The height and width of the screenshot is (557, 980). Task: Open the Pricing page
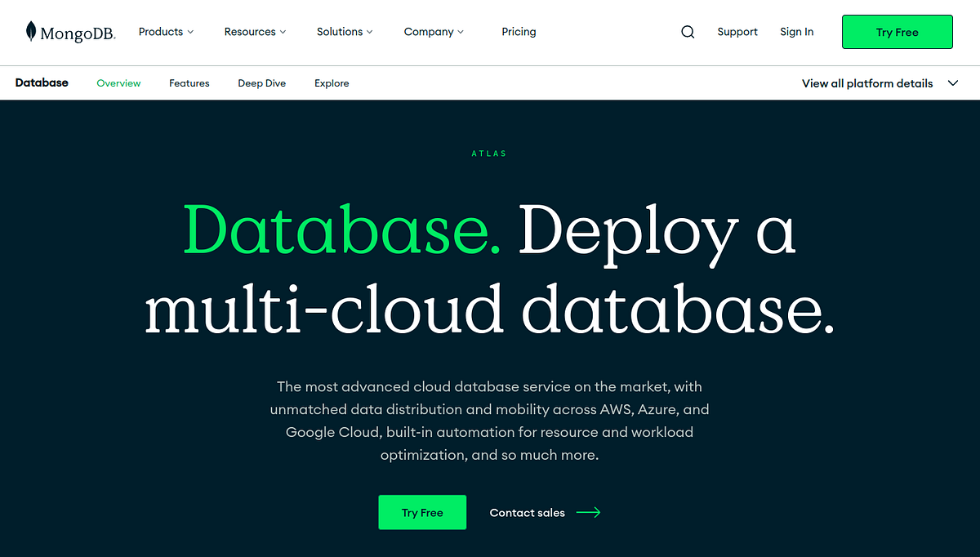coord(519,32)
